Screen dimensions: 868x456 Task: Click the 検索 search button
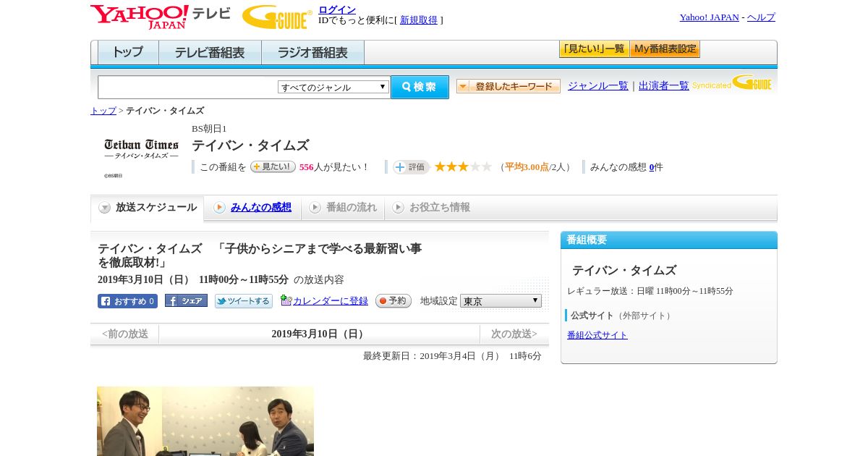click(x=420, y=87)
